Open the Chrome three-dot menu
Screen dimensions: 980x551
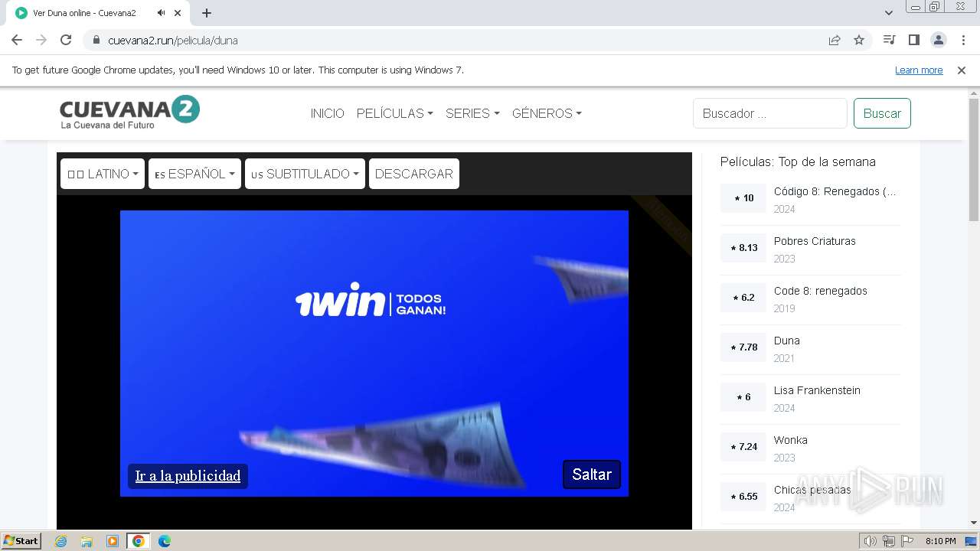pos(963,41)
